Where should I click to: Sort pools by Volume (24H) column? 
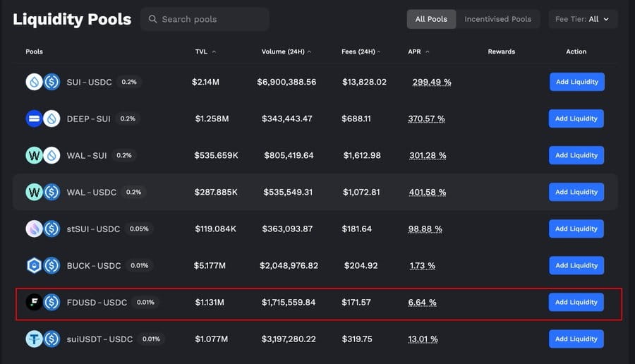286,51
